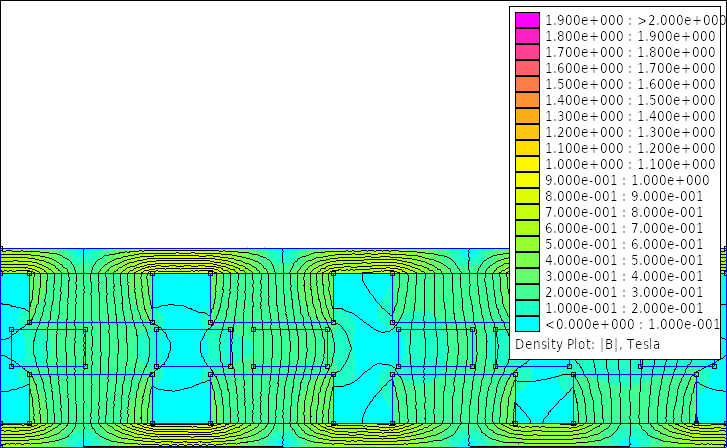Click the legend text '5.000e-001 : 6.000e-001'
The height and width of the screenshot is (448, 727).
(624, 244)
